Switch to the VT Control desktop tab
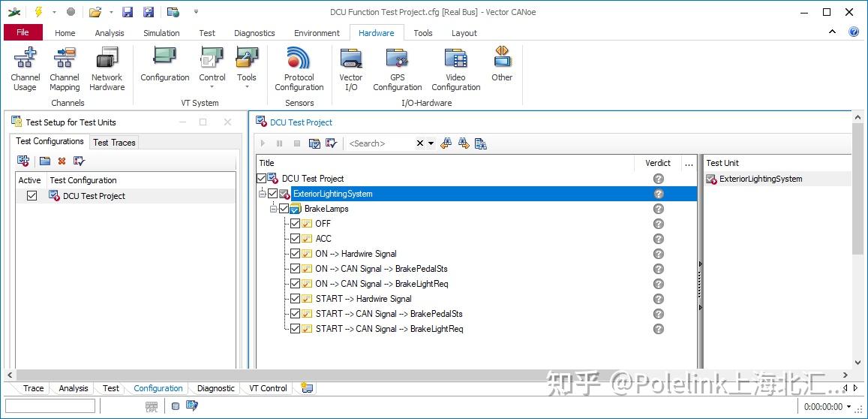The image size is (868, 419). pos(268,388)
